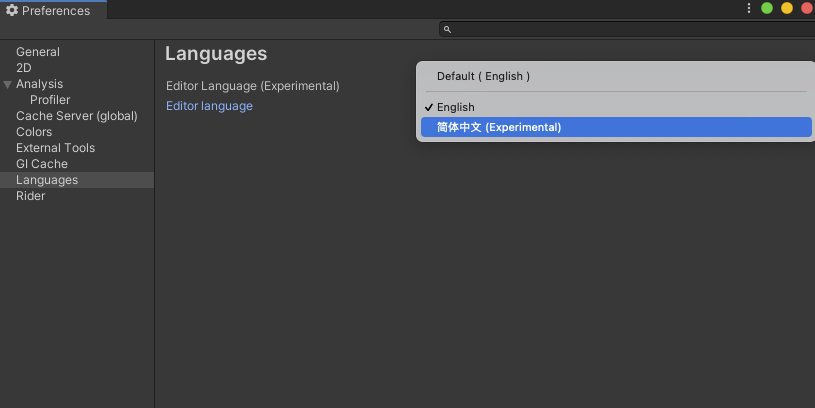The width and height of the screenshot is (815, 408).
Task: Click the checkmark beside English
Action: tap(429, 108)
